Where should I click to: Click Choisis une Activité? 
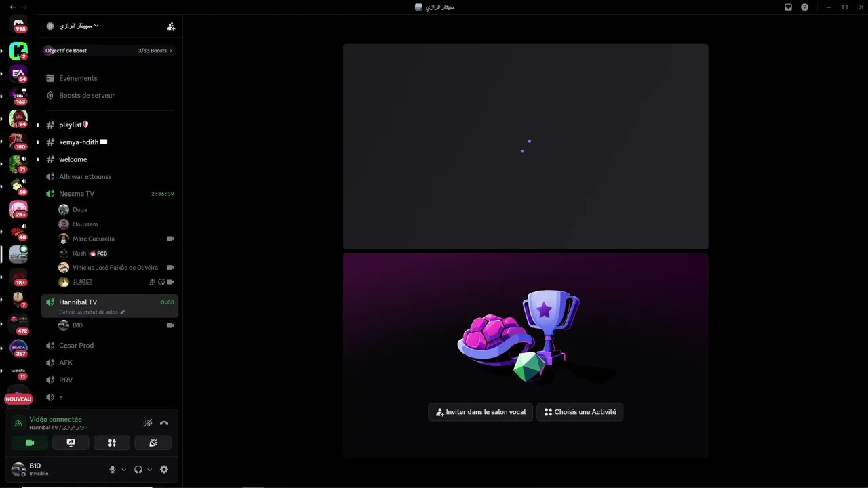(580, 412)
